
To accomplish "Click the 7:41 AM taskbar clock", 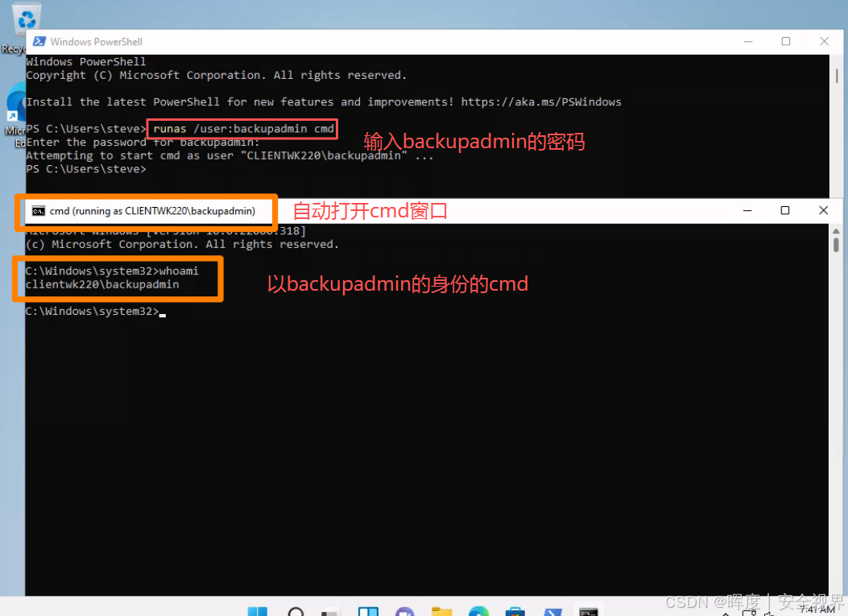I will pyautogui.click(x=817, y=610).
